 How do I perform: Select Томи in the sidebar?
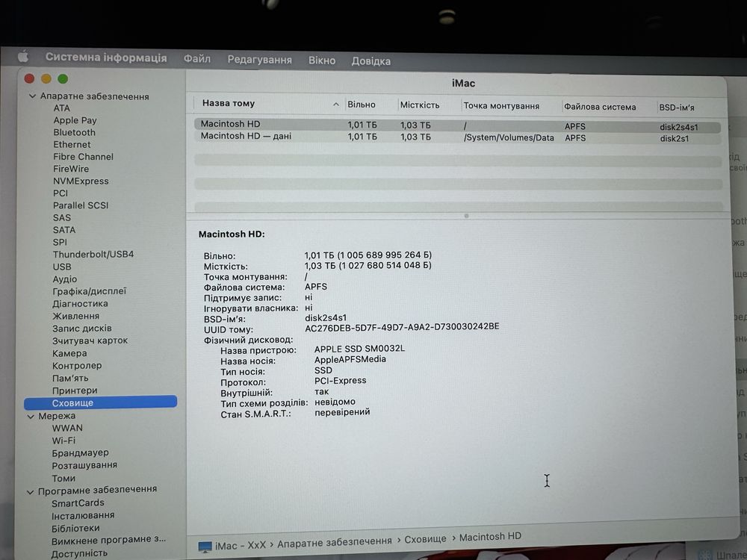(63, 478)
